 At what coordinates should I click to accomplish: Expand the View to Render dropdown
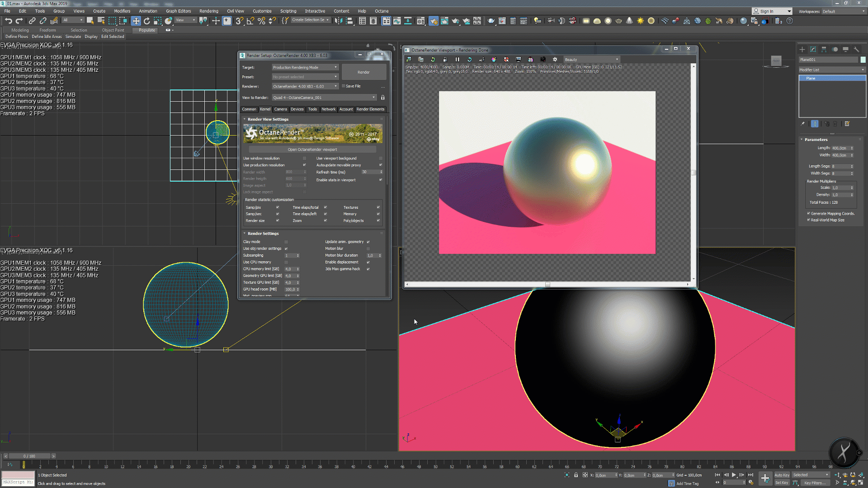324,98
